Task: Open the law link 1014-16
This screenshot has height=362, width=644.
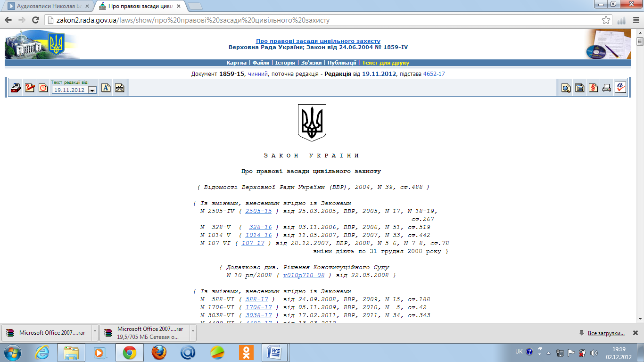Action: 258,235
